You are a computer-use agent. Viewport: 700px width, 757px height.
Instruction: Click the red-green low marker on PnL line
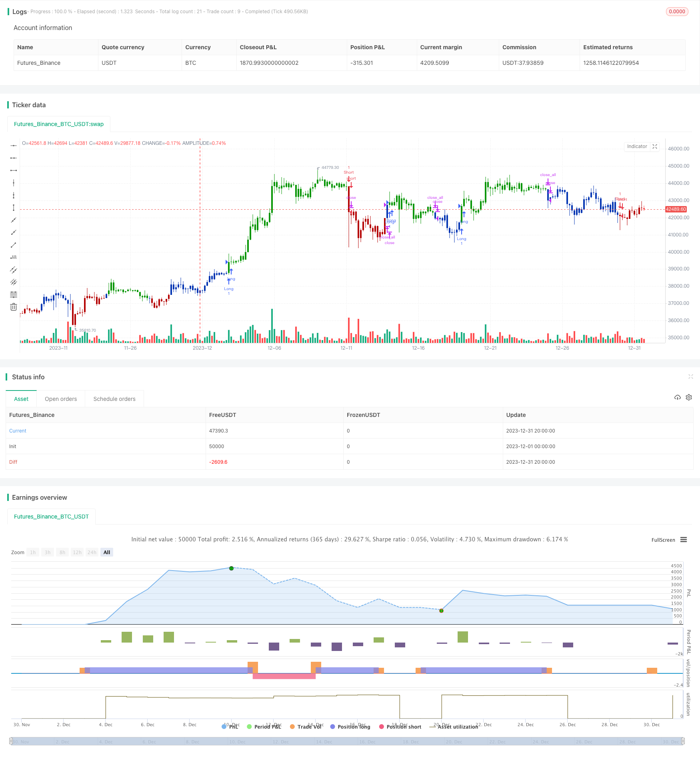441,611
